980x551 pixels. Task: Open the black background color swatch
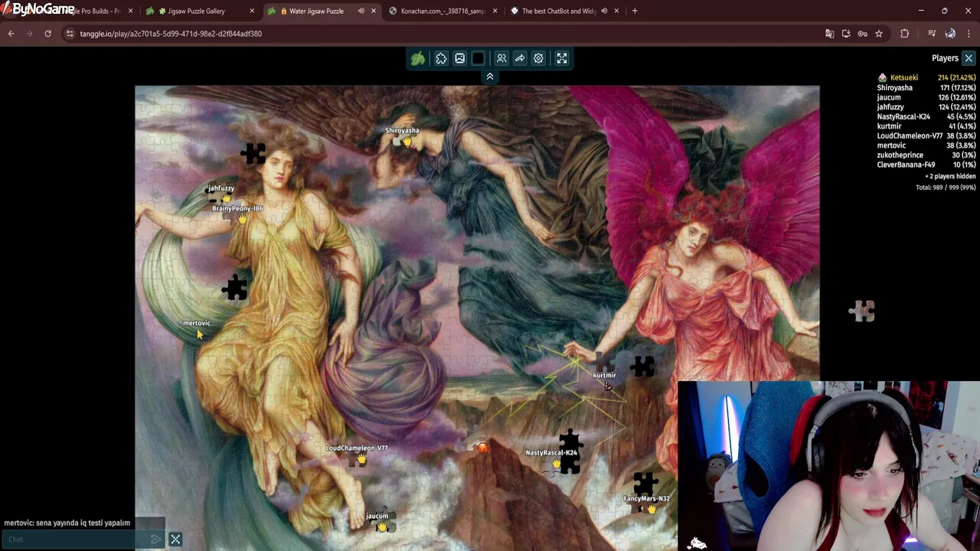[479, 58]
